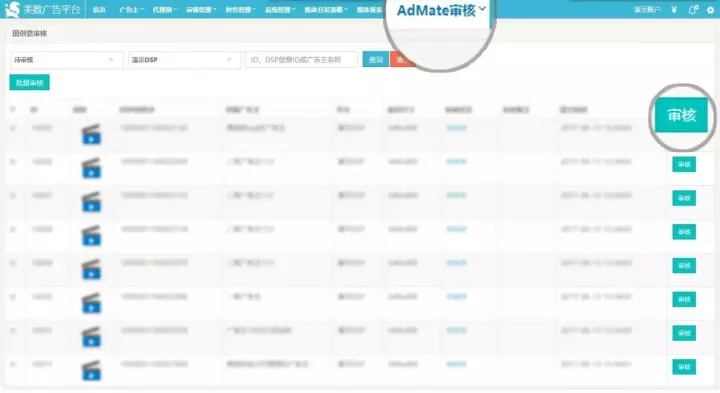Open the yuan currency icon in header
The width and height of the screenshot is (720, 393).
click(x=674, y=9)
